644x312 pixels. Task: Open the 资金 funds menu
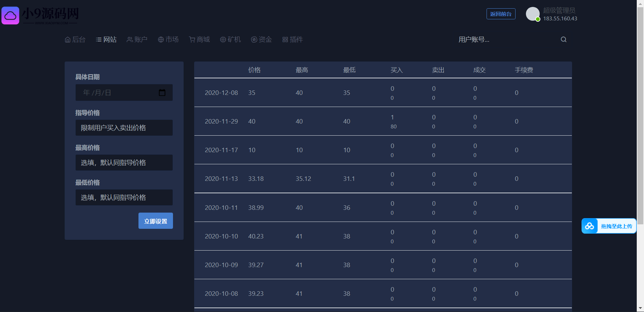[x=261, y=40]
